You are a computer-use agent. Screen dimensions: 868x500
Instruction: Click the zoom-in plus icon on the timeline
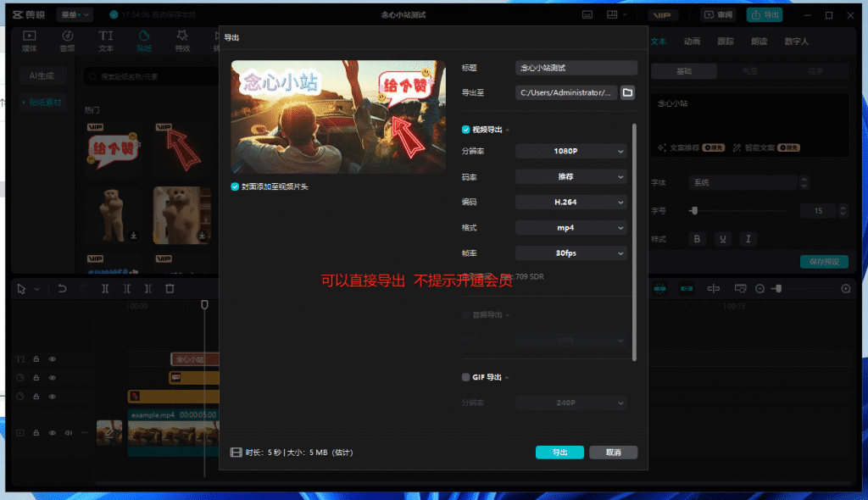click(x=846, y=288)
